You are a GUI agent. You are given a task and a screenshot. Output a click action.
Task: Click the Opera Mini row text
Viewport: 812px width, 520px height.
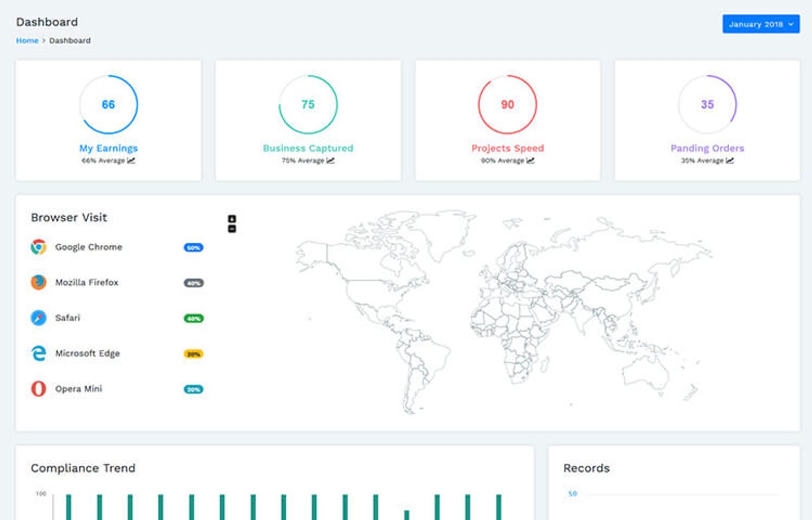(79, 389)
